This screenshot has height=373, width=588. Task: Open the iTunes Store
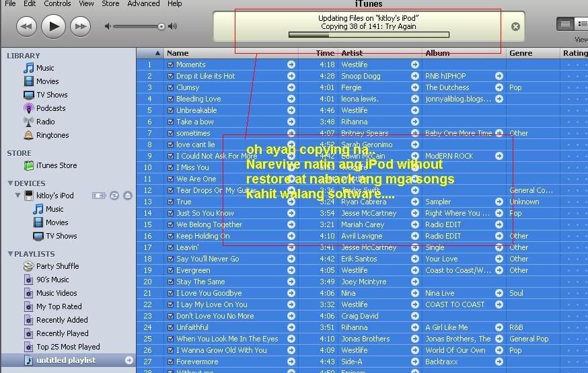[56, 165]
